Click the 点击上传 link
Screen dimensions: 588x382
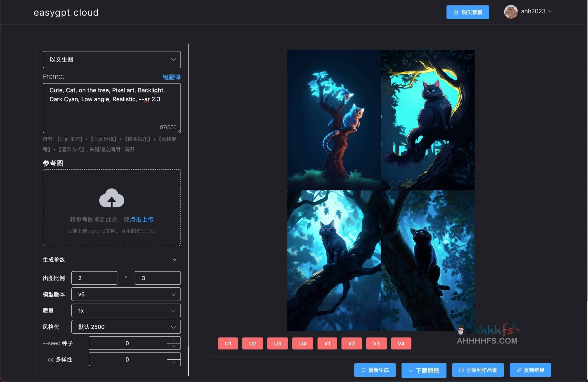[x=141, y=219]
